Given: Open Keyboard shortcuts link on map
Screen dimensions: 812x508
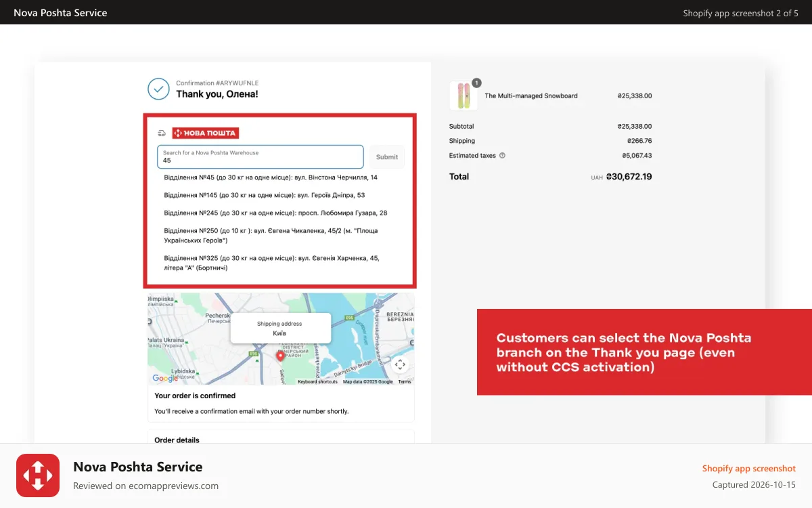Looking at the screenshot, I should click(317, 382).
